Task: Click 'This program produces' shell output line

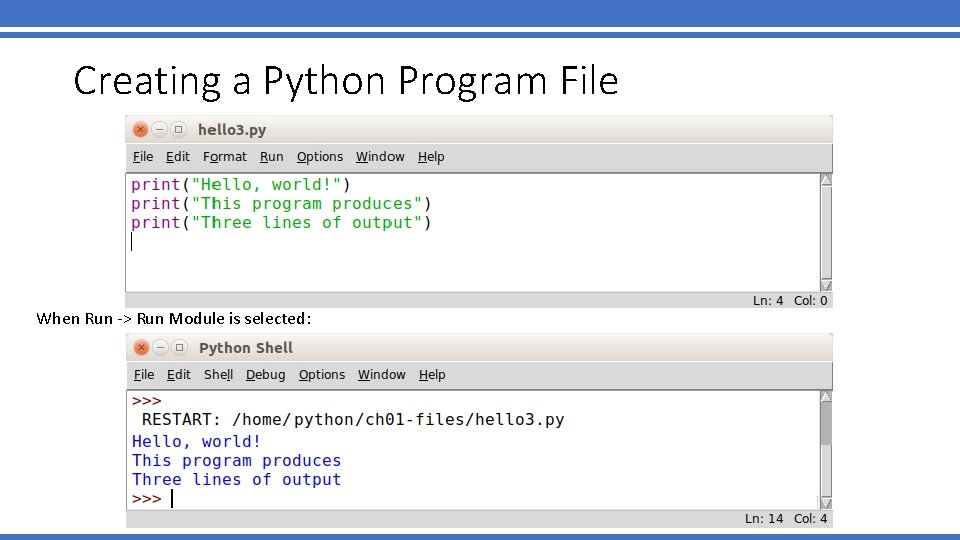Action: pyautogui.click(x=236, y=460)
